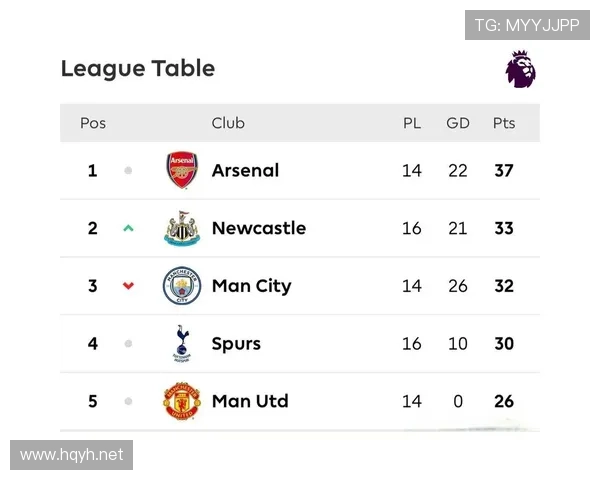Click the Arsenal club crest
The width and height of the screenshot is (600, 480).
182,171
